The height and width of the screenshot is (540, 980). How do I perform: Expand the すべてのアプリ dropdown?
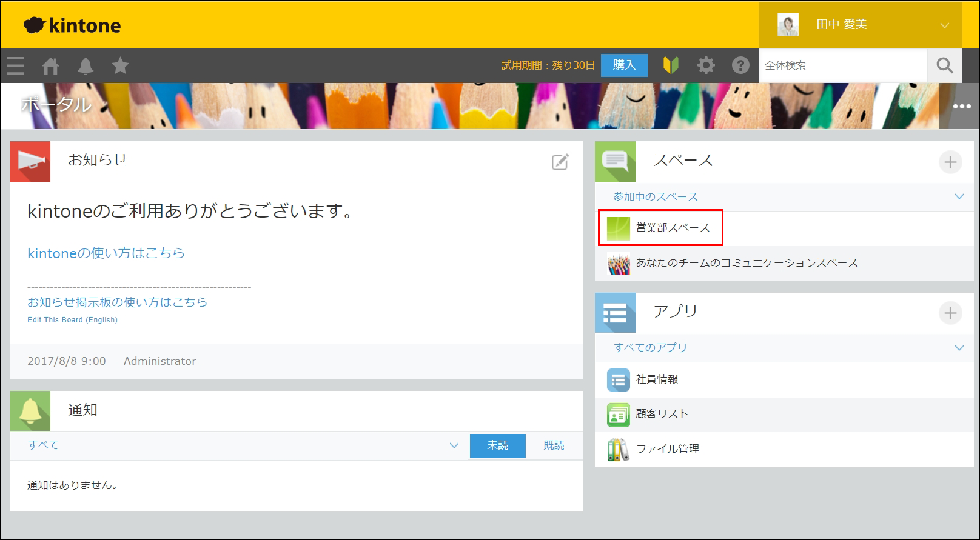(x=959, y=348)
